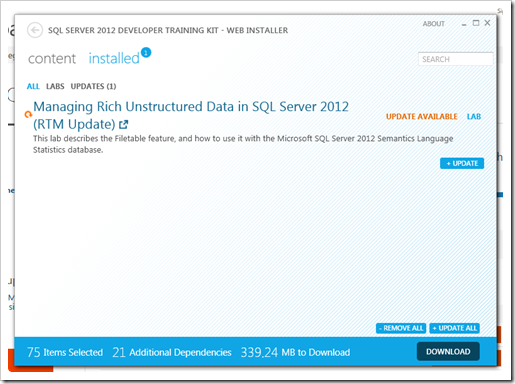Image resolution: width=515 pixels, height=384 pixels.
Task: Click the UPDATE ALL button
Action: [x=454, y=328]
